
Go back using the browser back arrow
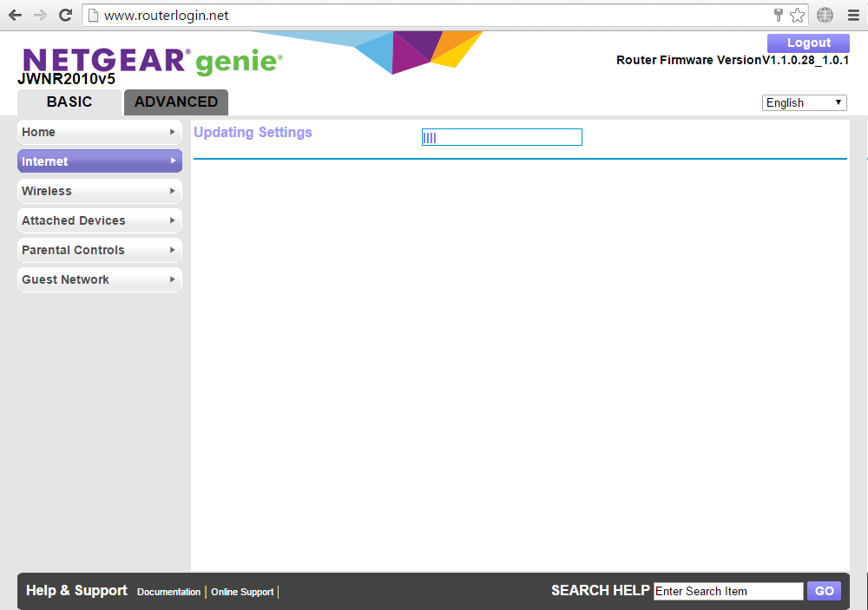(x=15, y=15)
